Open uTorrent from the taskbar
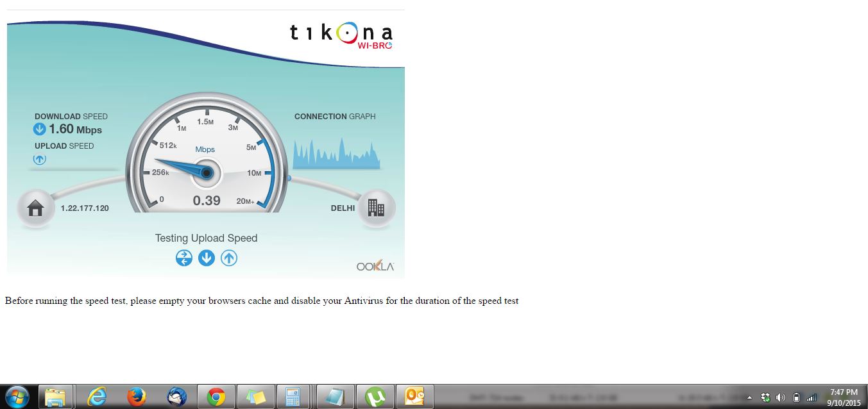 tap(375, 397)
